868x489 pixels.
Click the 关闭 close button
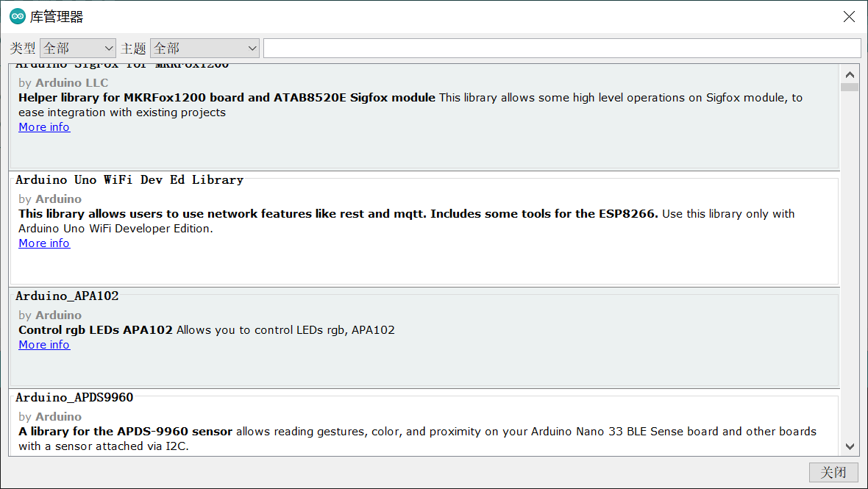click(833, 472)
